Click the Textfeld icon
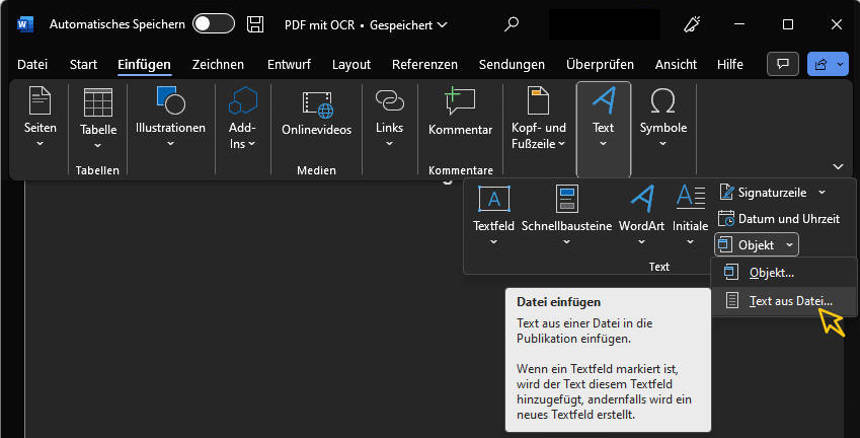 click(x=494, y=198)
